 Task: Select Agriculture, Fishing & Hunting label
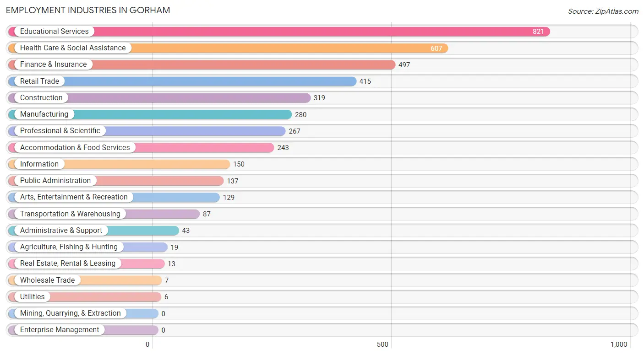click(69, 247)
